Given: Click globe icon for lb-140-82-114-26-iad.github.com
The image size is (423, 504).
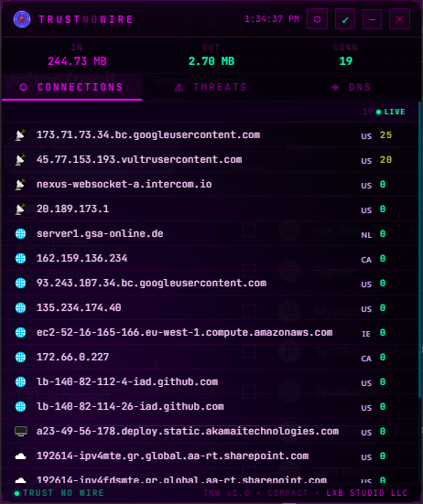Looking at the screenshot, I should coord(20,407).
